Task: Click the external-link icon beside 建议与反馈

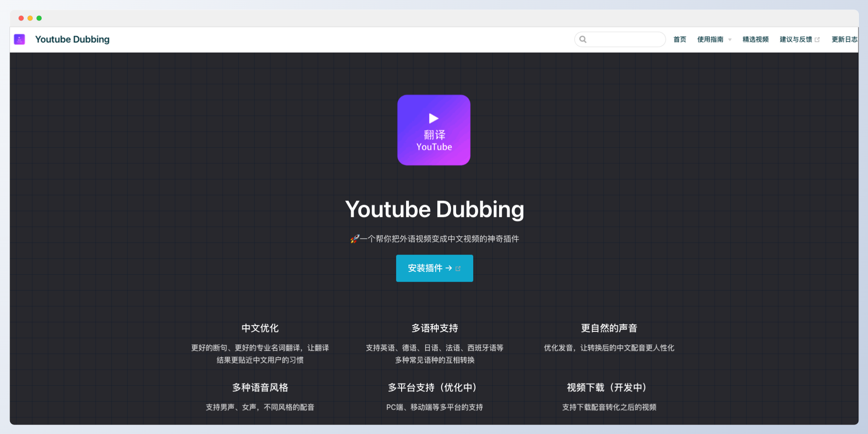Action: 817,40
